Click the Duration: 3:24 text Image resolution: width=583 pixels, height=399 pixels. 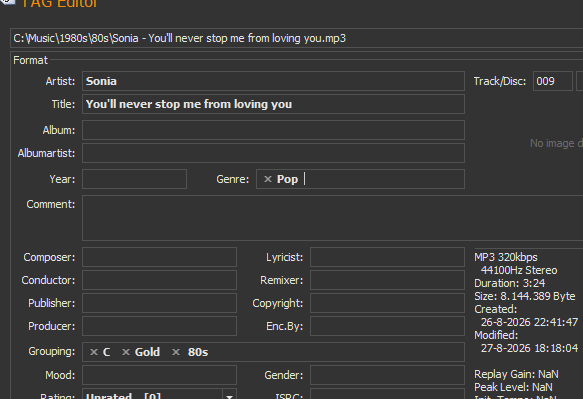(509, 283)
